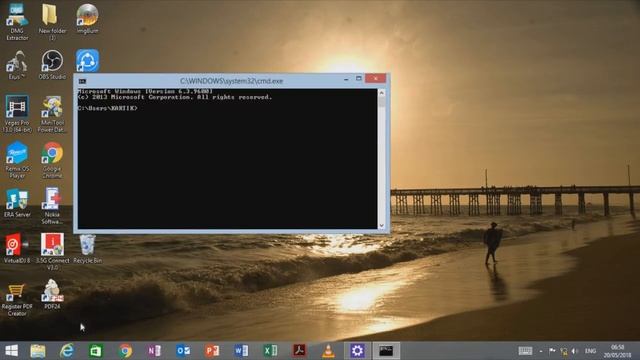
Task: Open Adobe Acrobat from the taskbar
Action: [299, 351]
